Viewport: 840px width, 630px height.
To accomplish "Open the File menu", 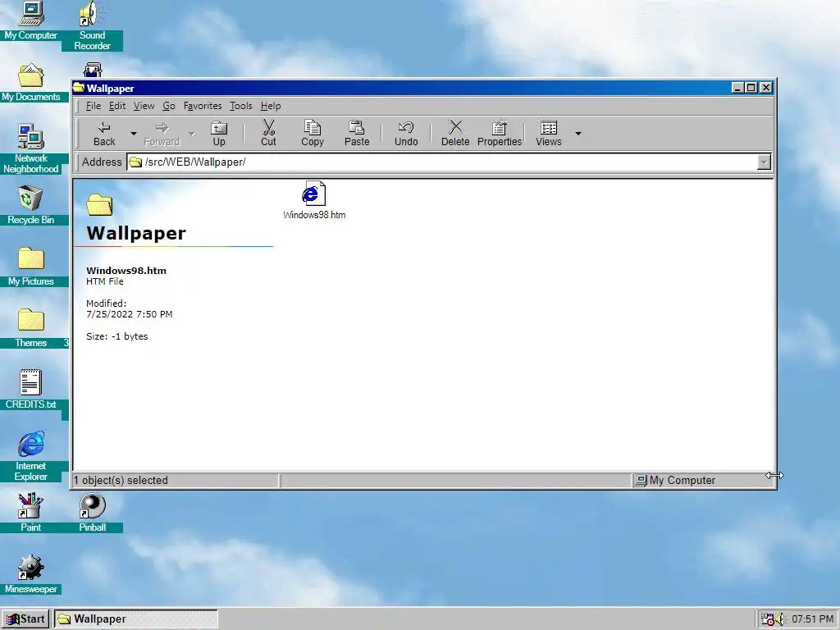I will coord(94,106).
